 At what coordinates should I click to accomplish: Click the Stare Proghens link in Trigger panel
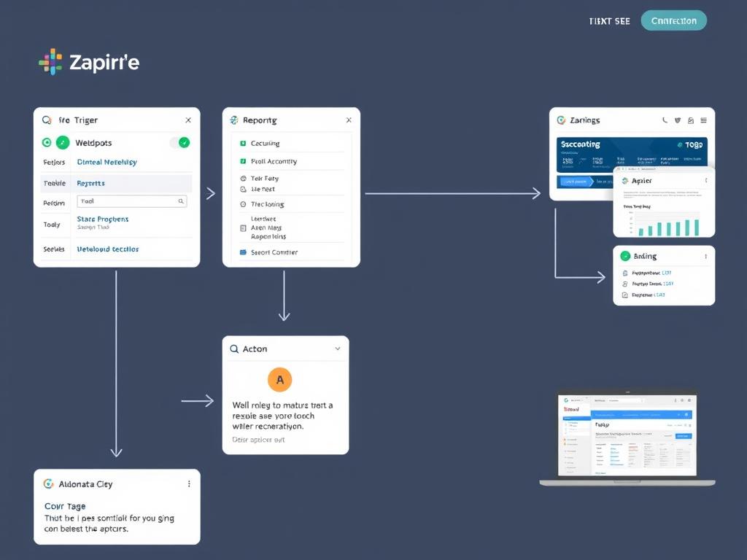pos(103,219)
